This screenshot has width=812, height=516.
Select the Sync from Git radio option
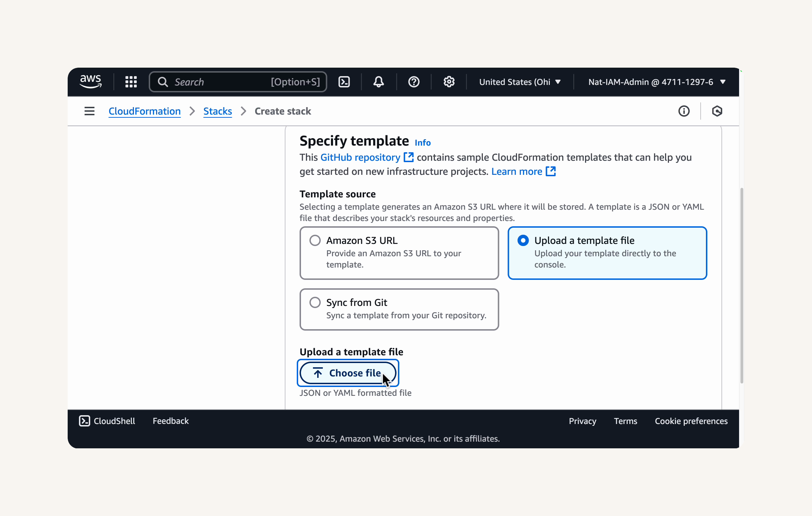pos(315,302)
